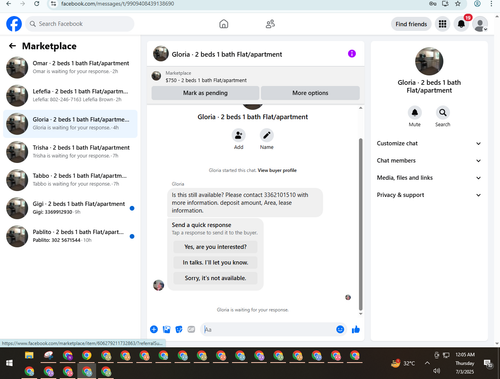The width and height of the screenshot is (500, 379).
Task: Open Windows Start menu
Action: pyautogui.click(x=9, y=363)
